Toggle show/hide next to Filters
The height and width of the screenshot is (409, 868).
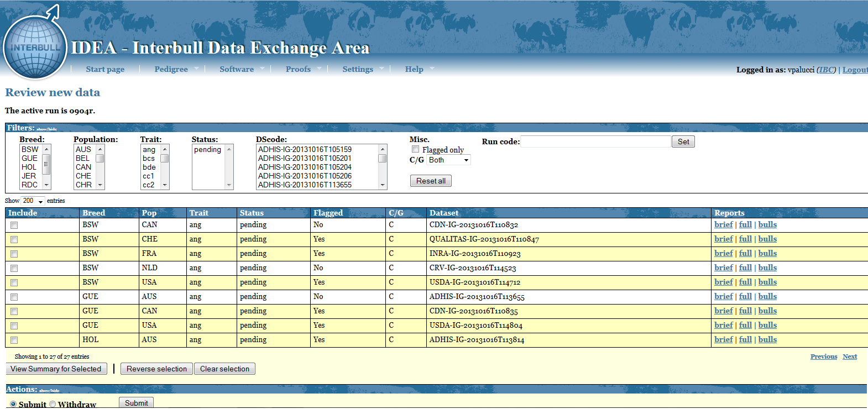pos(47,129)
